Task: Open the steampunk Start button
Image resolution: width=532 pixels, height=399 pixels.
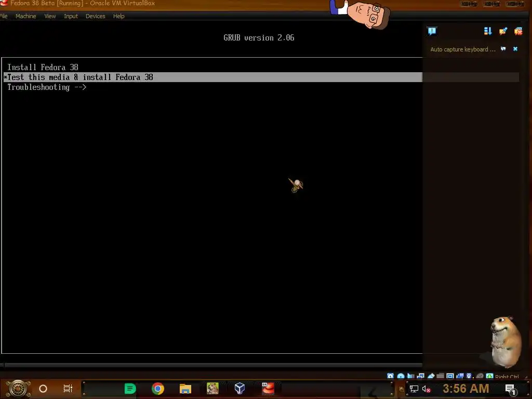Action: pos(18,389)
